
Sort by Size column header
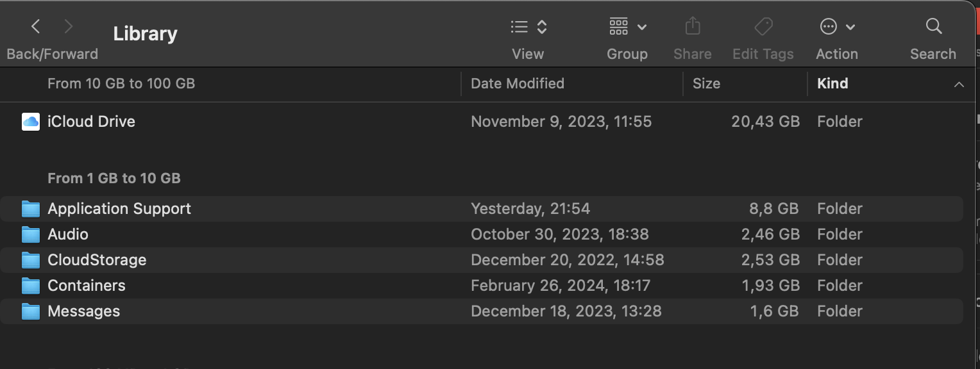706,84
